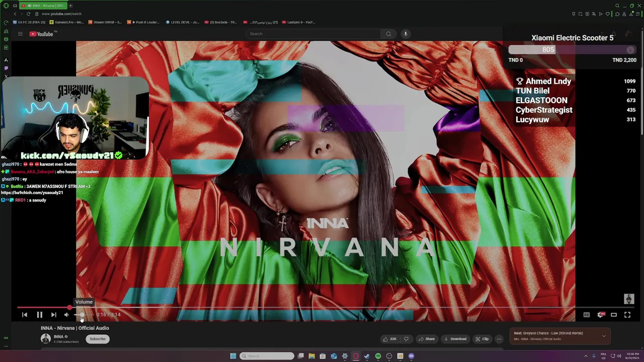Open X in the Opera sidebar
The width and height of the screenshot is (644, 362).
click(6, 76)
